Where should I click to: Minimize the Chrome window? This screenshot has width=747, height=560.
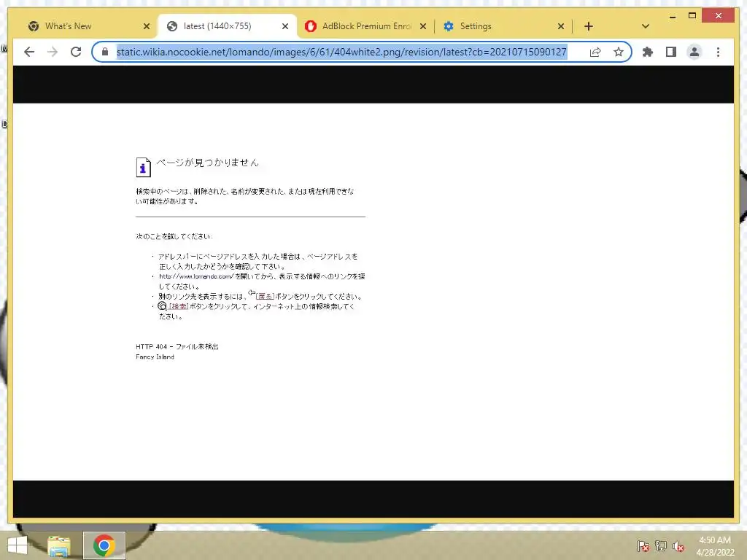click(672, 17)
